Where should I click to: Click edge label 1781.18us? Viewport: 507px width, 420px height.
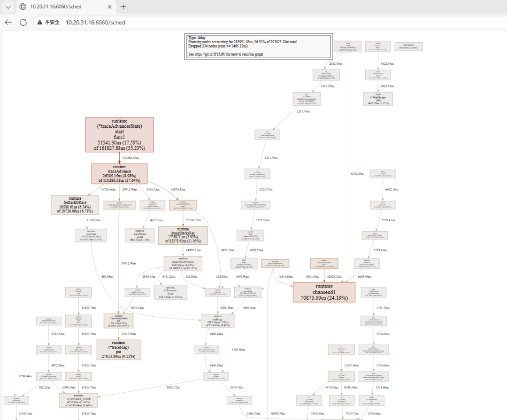coord(383,308)
